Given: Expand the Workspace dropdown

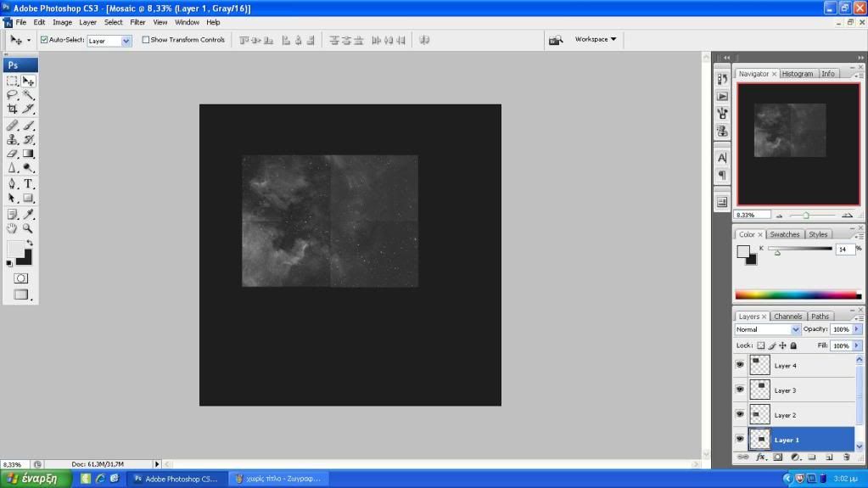Looking at the screenshot, I should coord(596,39).
